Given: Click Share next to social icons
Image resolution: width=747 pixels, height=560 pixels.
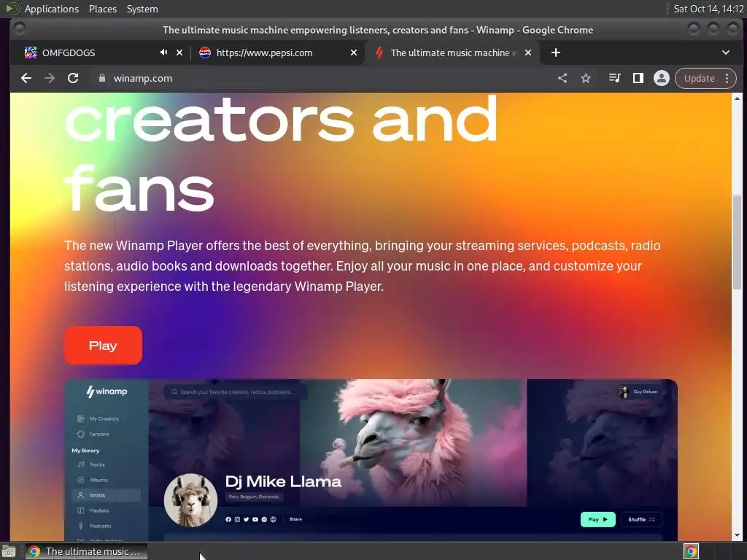Looking at the screenshot, I should coord(295,519).
